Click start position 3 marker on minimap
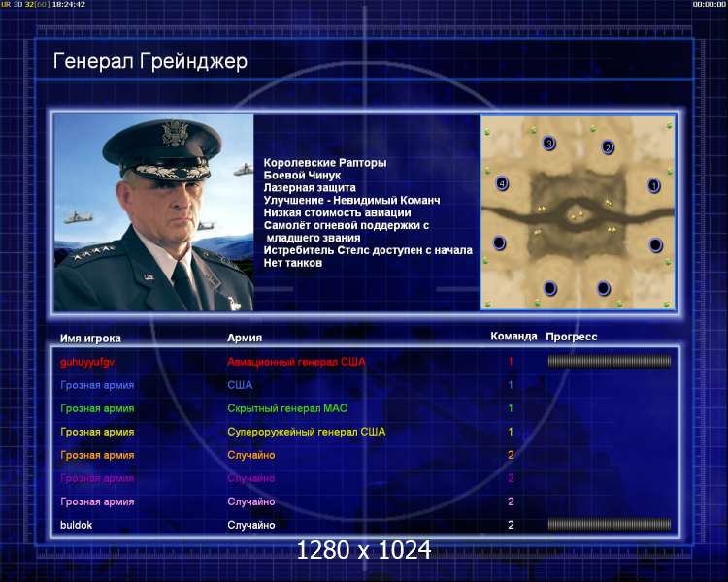The width and height of the screenshot is (728, 582). [x=549, y=143]
